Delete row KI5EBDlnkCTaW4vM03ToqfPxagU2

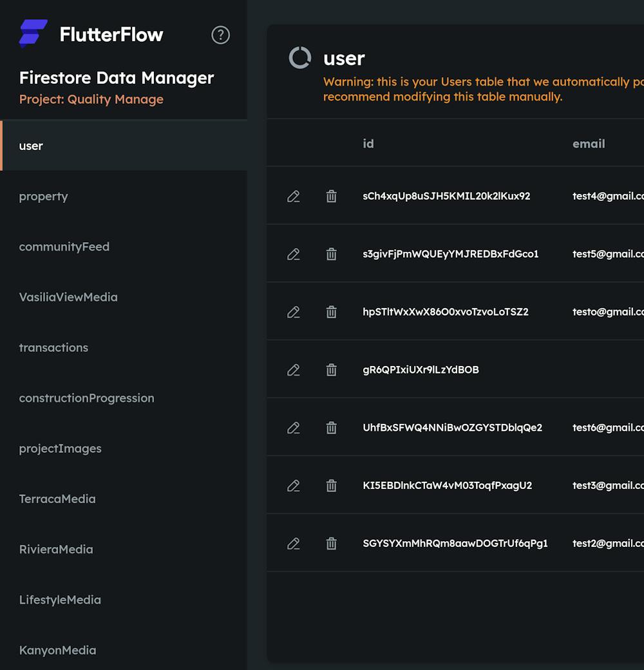click(x=332, y=486)
